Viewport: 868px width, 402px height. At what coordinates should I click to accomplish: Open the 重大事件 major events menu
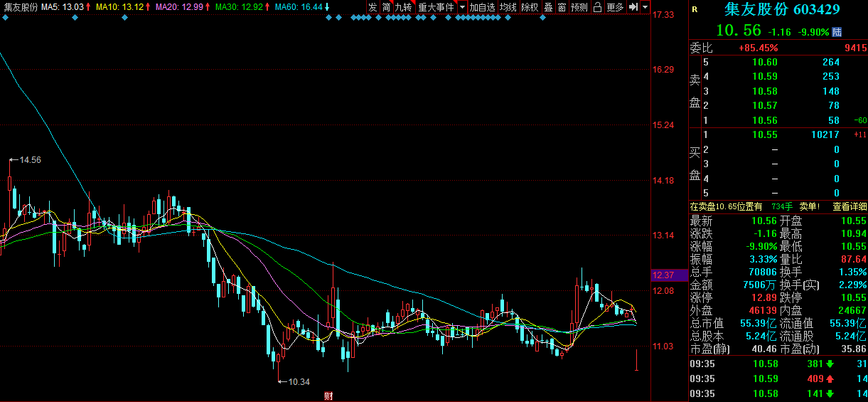(436, 7)
